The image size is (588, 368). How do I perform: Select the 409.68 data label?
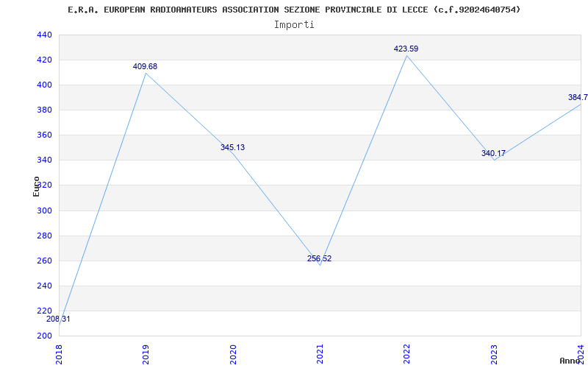click(145, 66)
